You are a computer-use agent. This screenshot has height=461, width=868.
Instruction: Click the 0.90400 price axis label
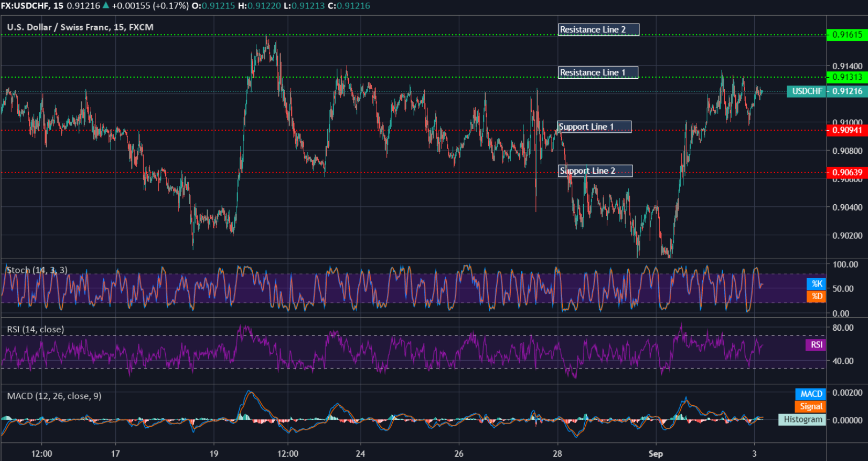847,207
